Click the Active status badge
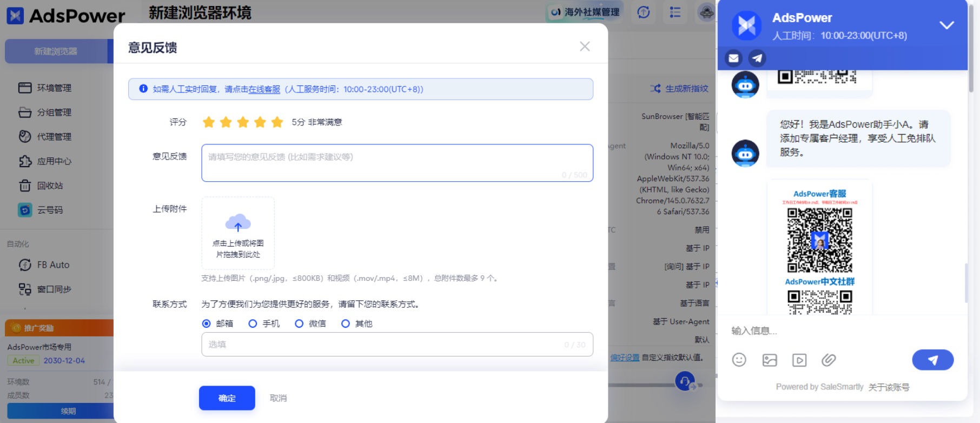Image resolution: width=980 pixels, height=423 pixels. click(x=23, y=361)
